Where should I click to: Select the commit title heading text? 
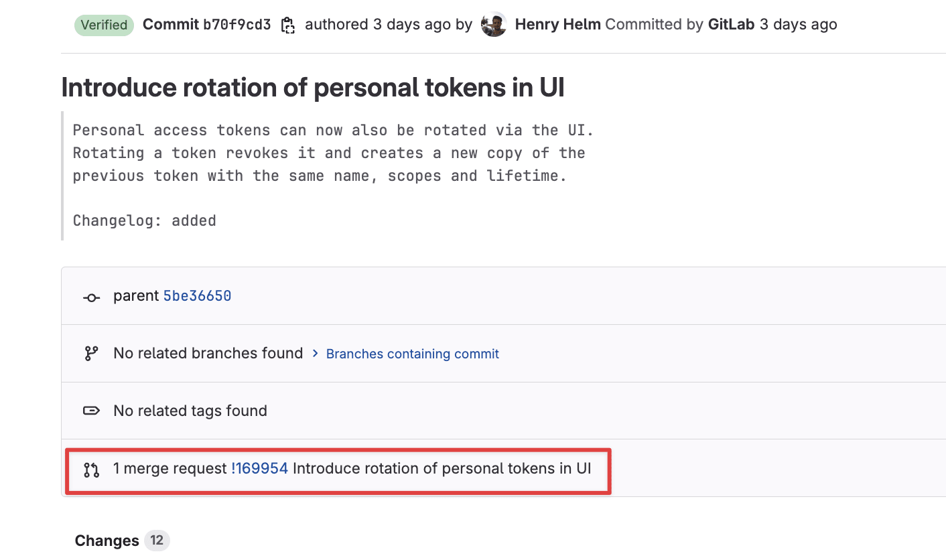pos(312,87)
